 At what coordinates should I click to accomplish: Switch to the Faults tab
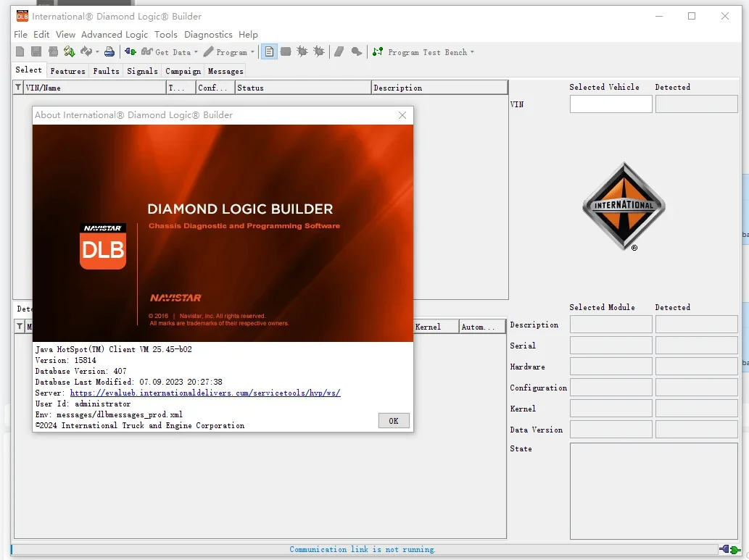point(106,71)
